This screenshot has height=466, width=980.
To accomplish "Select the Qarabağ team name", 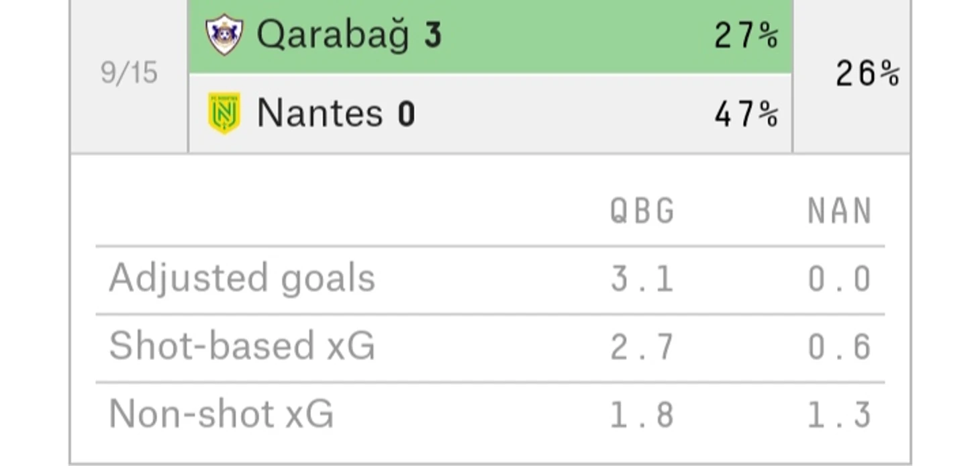I will click(x=333, y=35).
